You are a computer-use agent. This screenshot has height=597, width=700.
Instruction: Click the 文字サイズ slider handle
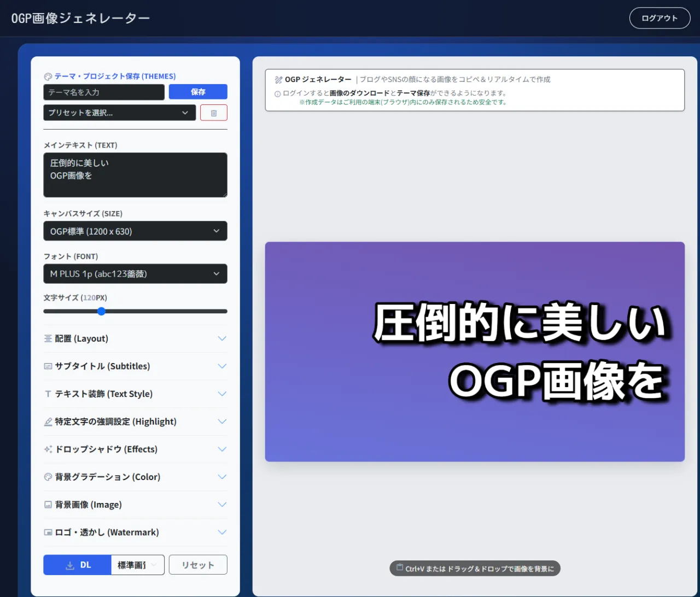101,311
